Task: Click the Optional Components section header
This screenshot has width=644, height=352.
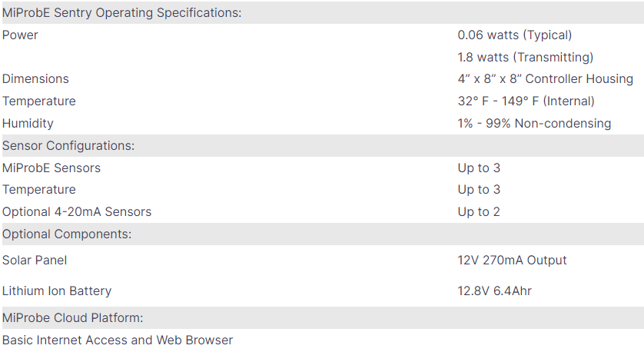Action: tap(67, 234)
